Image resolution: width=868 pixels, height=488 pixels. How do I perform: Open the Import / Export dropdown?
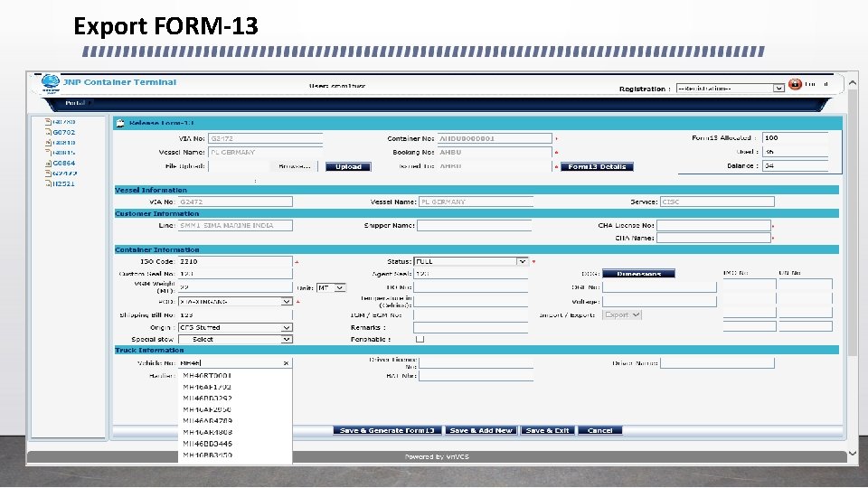click(622, 314)
